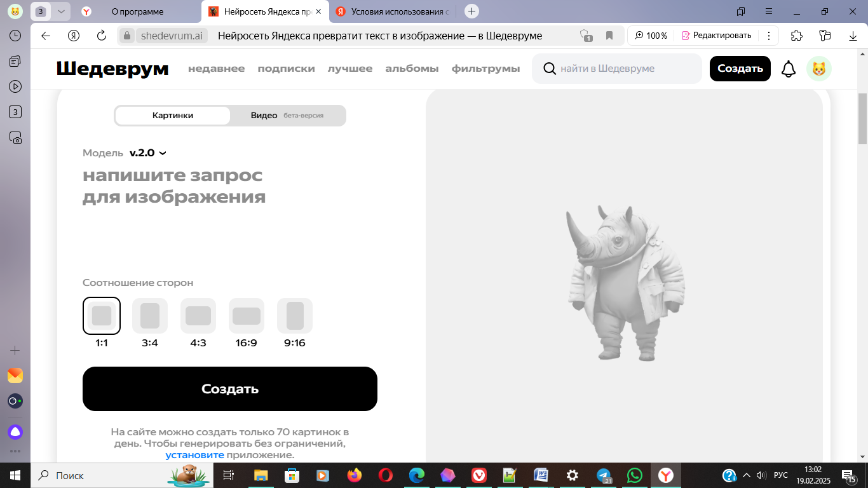Open the notifications bell in Шедеврум

click(x=789, y=69)
